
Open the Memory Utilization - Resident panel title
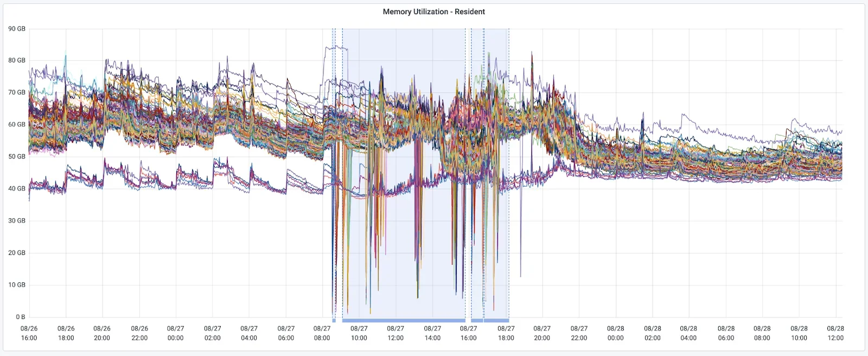434,11
